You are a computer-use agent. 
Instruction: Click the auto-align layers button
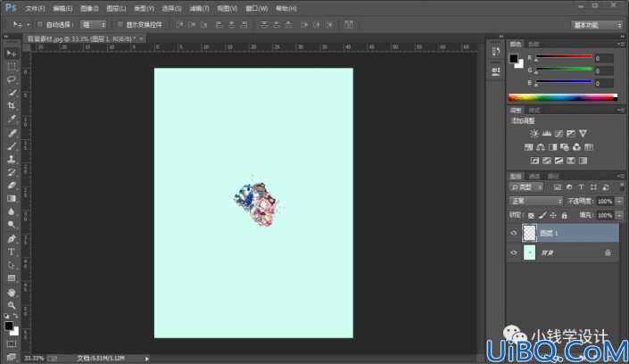[349, 25]
